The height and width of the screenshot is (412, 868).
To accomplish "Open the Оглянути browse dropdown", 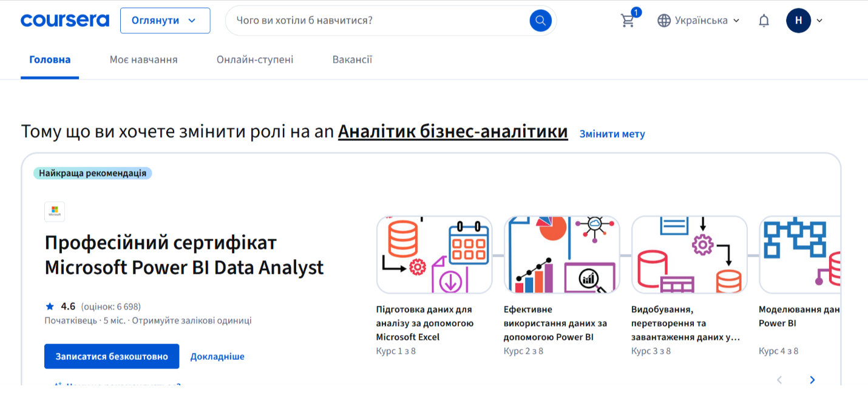I will point(165,21).
